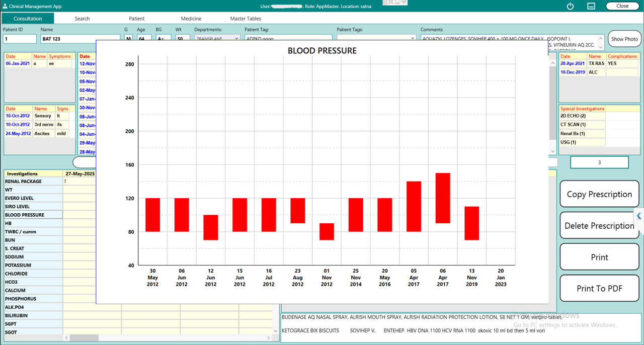Screen dimensions: 644x345
Task: Select the RENAL PACKAGE investigation row
Action: pos(33,182)
